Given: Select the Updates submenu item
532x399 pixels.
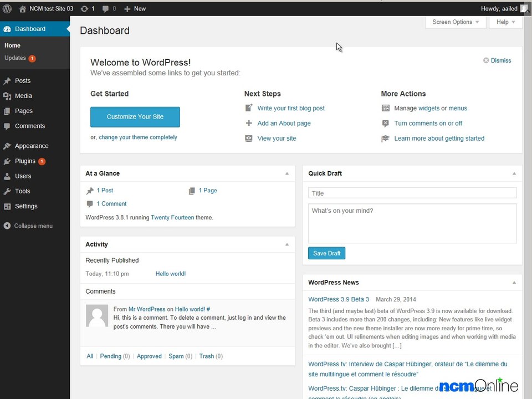Looking at the screenshot, I should click(15, 58).
